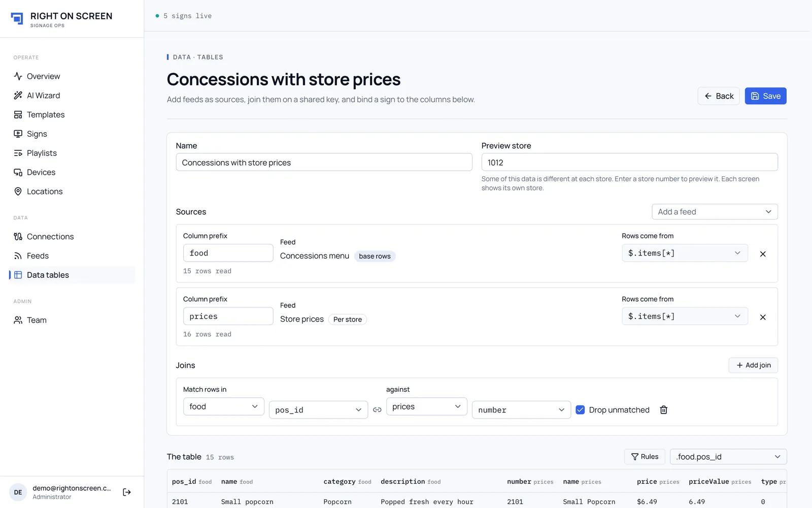Click the Name input field
The height and width of the screenshot is (508, 812).
(324, 162)
